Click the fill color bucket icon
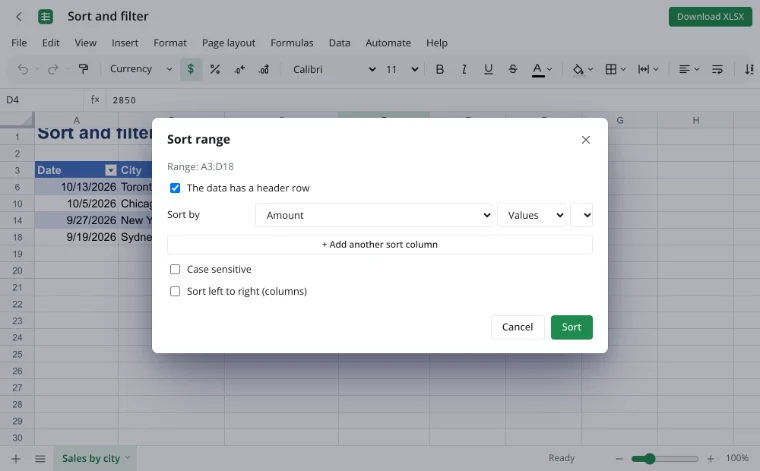 pyautogui.click(x=578, y=69)
